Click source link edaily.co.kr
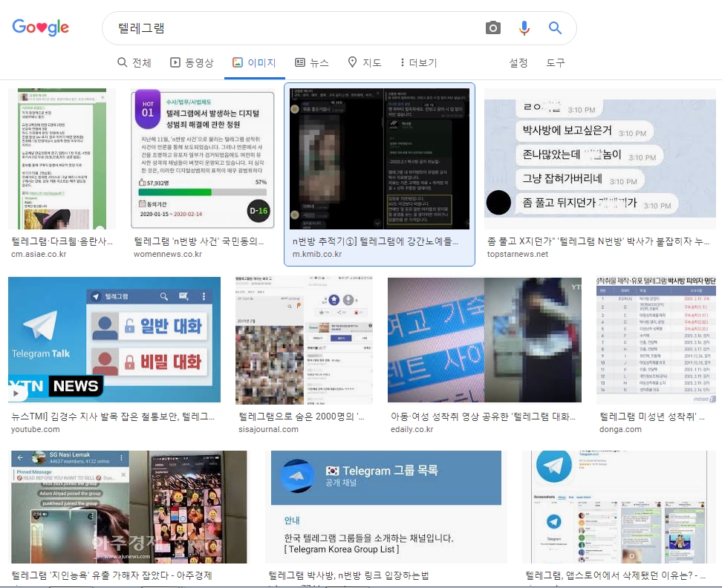The width and height of the screenshot is (722, 588). coord(412,429)
